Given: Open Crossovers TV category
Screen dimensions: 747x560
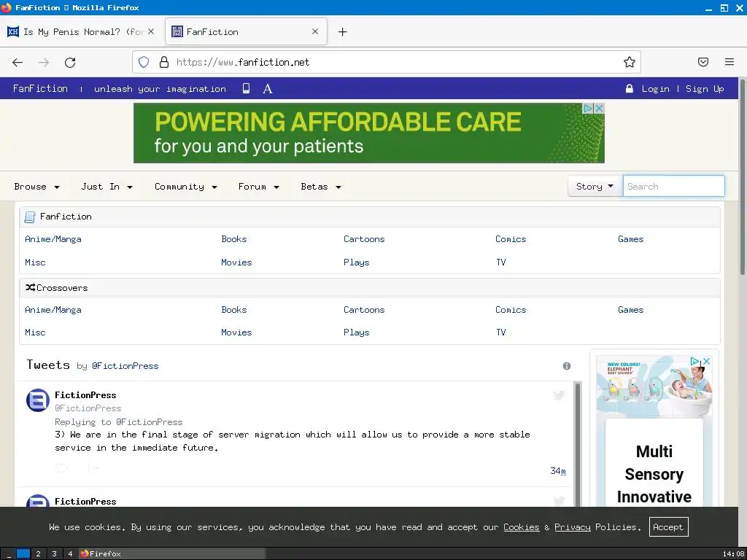Looking at the screenshot, I should pyautogui.click(x=500, y=332).
